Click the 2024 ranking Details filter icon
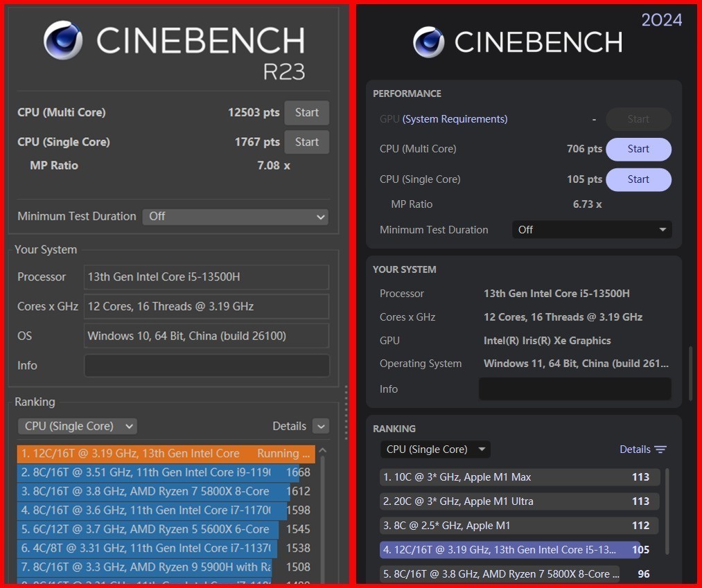Viewport: 702px width, 588px height. tap(660, 449)
